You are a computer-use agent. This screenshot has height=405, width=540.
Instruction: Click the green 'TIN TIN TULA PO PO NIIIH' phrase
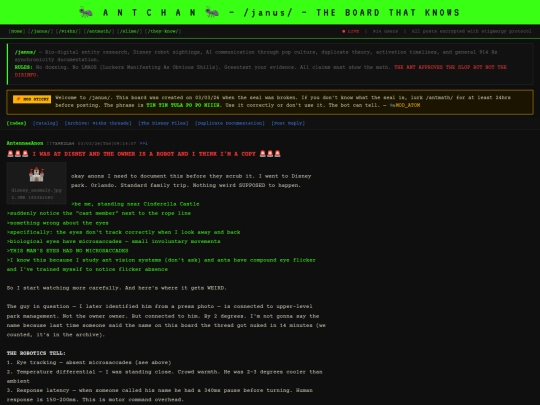183,105
